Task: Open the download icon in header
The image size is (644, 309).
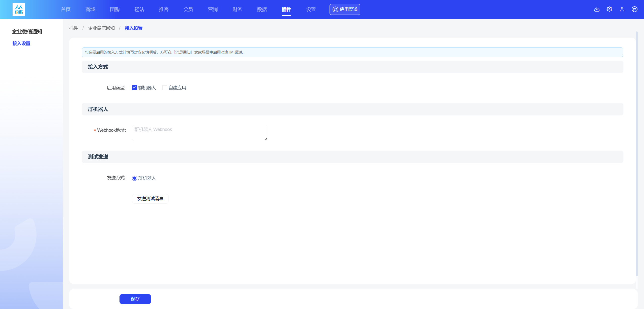Action: click(597, 9)
